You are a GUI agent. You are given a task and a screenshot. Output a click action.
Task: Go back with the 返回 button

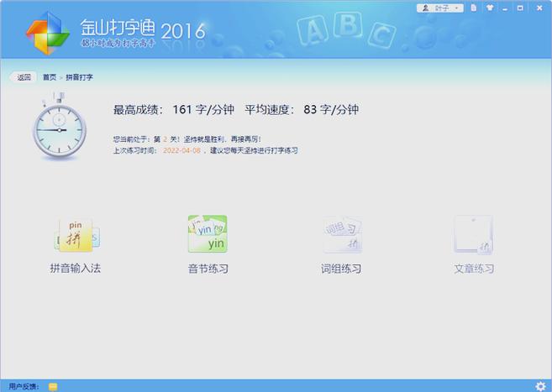click(24, 77)
